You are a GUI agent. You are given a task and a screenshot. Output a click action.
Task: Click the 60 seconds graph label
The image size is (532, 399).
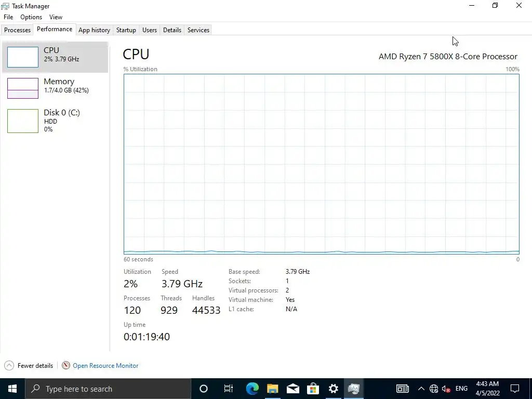coord(138,259)
